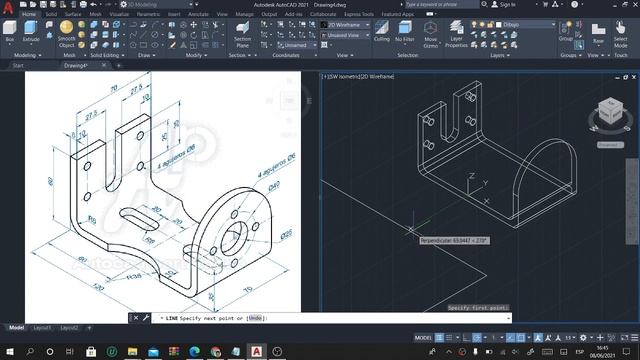Image resolution: width=640 pixels, height=360 pixels.
Task: Click the Smooth Object mesh tool
Action: pyautogui.click(x=66, y=34)
